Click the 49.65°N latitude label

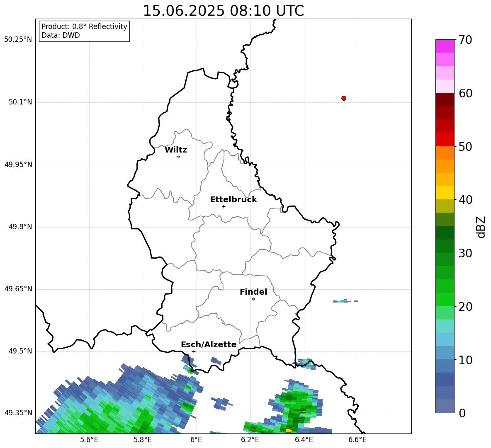point(18,289)
